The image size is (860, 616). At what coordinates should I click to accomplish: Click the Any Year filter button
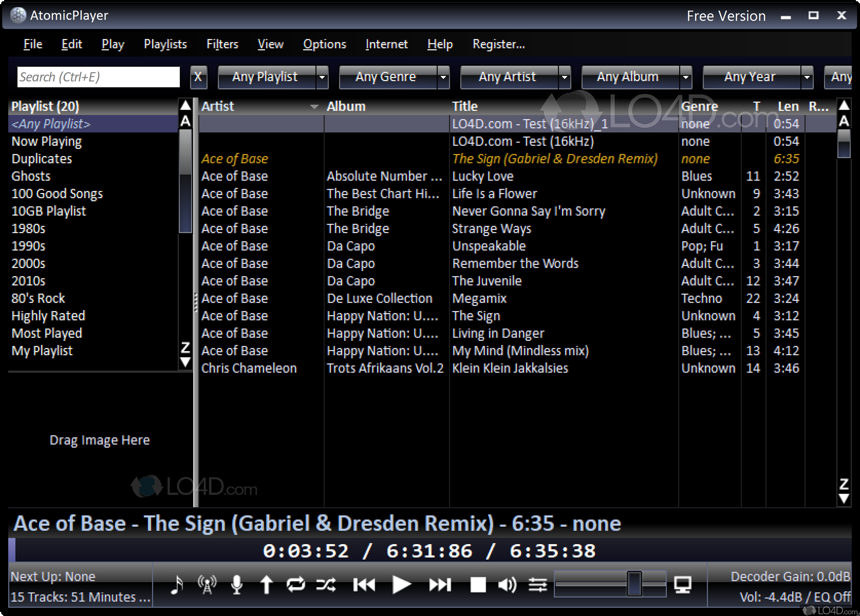pos(752,77)
